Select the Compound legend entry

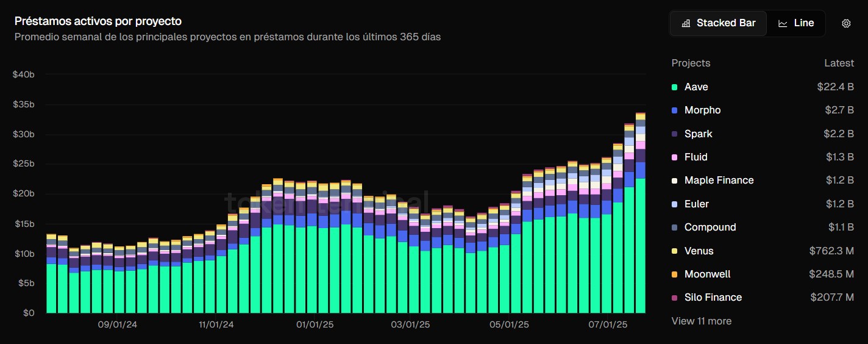[763, 228]
